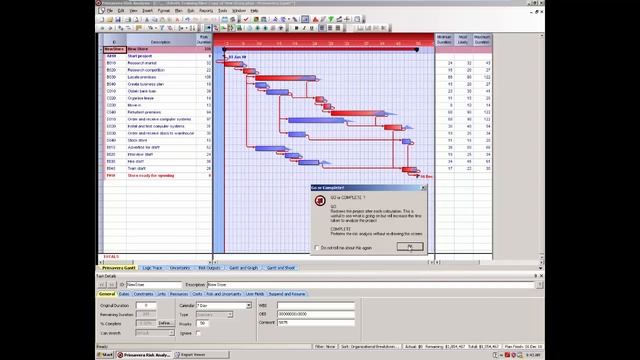Open the Dates tab in task details
The height and width of the screenshot is (360, 640).
[124, 294]
